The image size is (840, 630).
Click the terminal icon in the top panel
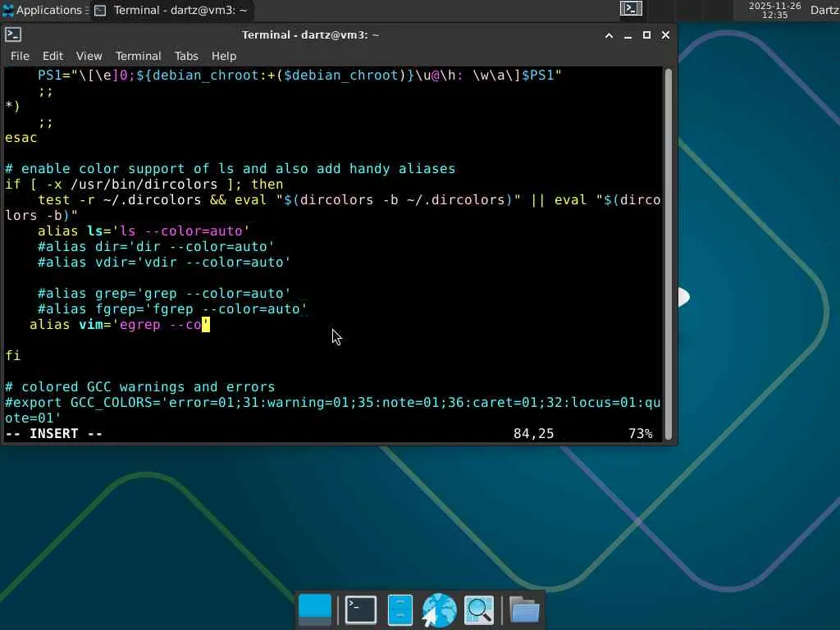(631, 9)
